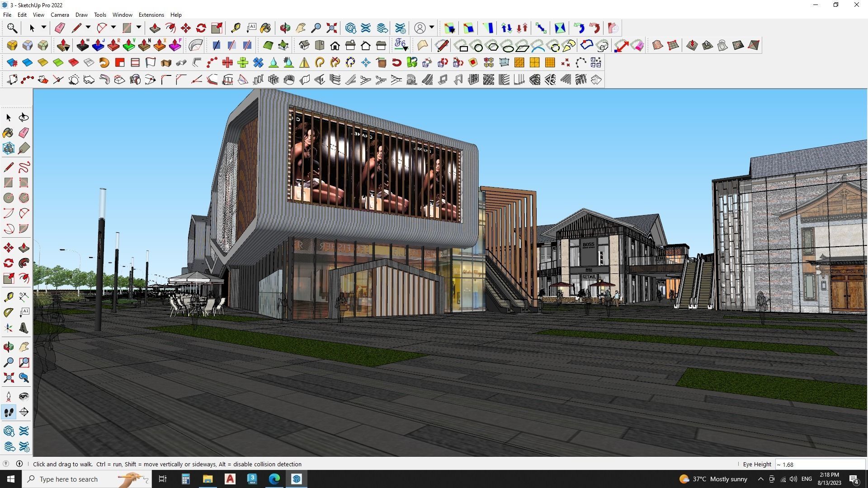The image size is (868, 488).
Task: Select the 3D Text tool in left toolbar
Action: [x=24, y=328]
